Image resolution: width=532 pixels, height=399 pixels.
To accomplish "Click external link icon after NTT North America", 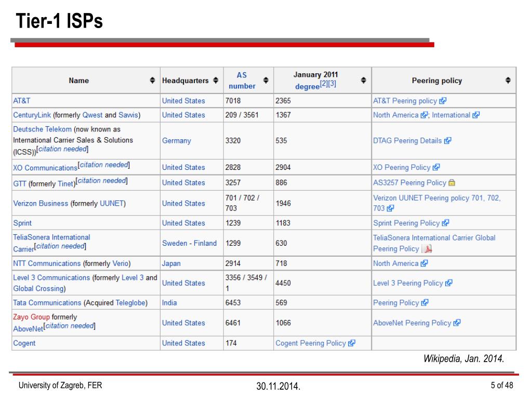I will click(424, 263).
